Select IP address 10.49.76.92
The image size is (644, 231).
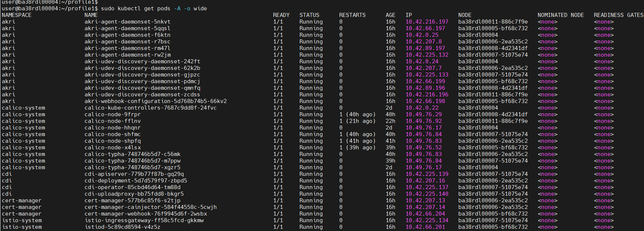point(424,121)
